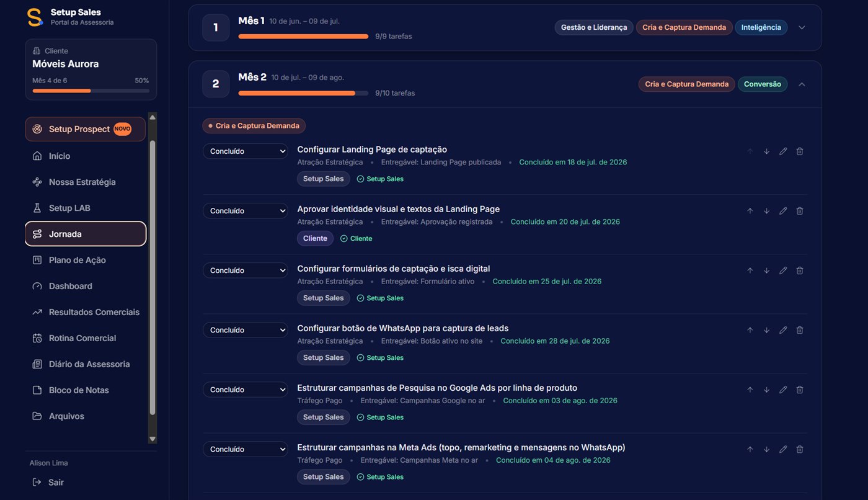Click trash icon for Meta Ads campaigns task
This screenshot has width=868, height=500.
point(800,449)
